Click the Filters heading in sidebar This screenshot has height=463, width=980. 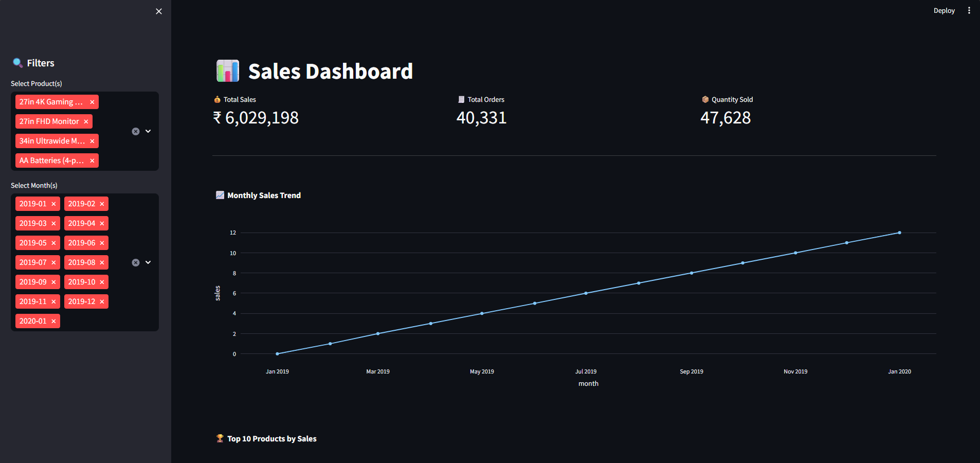tap(41, 63)
